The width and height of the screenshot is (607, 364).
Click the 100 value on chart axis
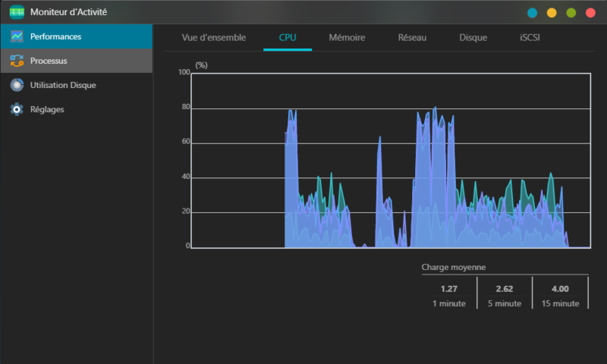pyautogui.click(x=184, y=72)
